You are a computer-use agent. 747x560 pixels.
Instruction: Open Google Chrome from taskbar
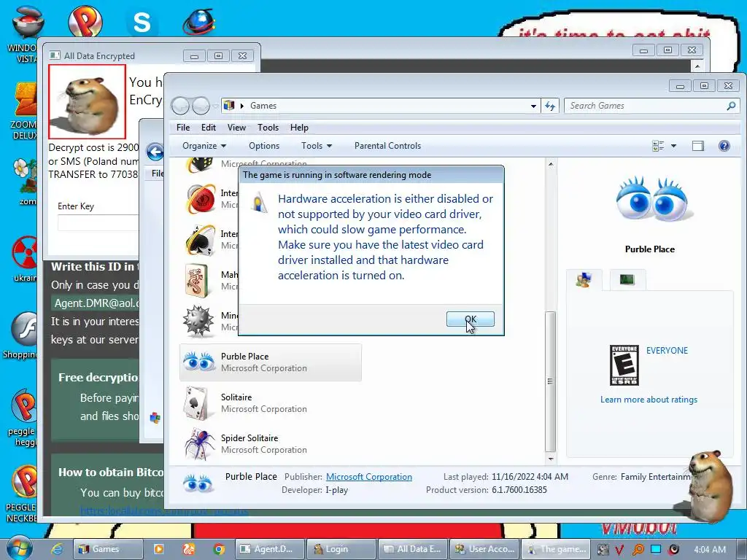[219, 549]
